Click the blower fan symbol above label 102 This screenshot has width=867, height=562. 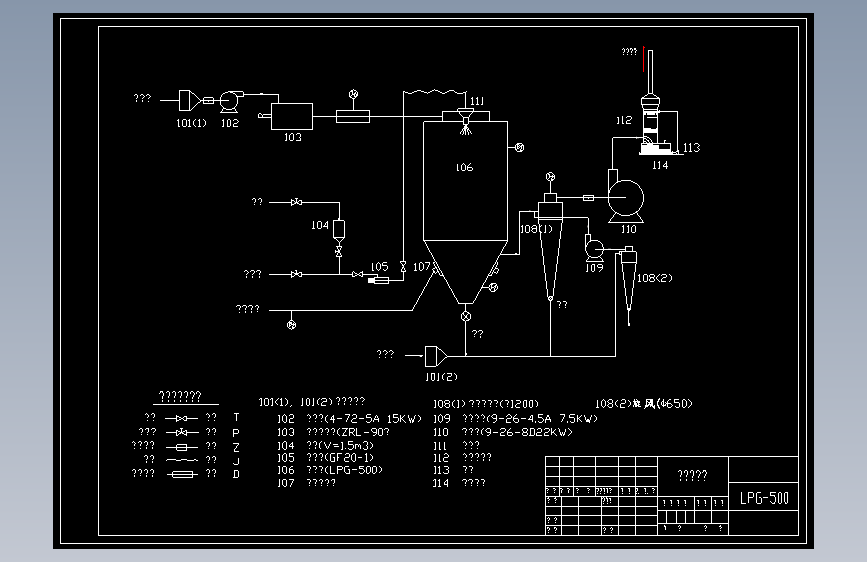pyautogui.click(x=229, y=101)
